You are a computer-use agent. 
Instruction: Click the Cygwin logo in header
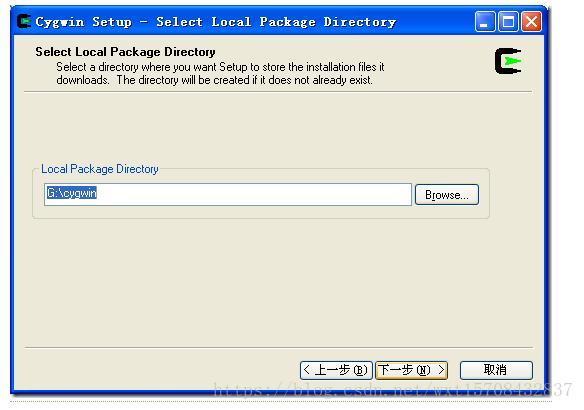click(508, 61)
